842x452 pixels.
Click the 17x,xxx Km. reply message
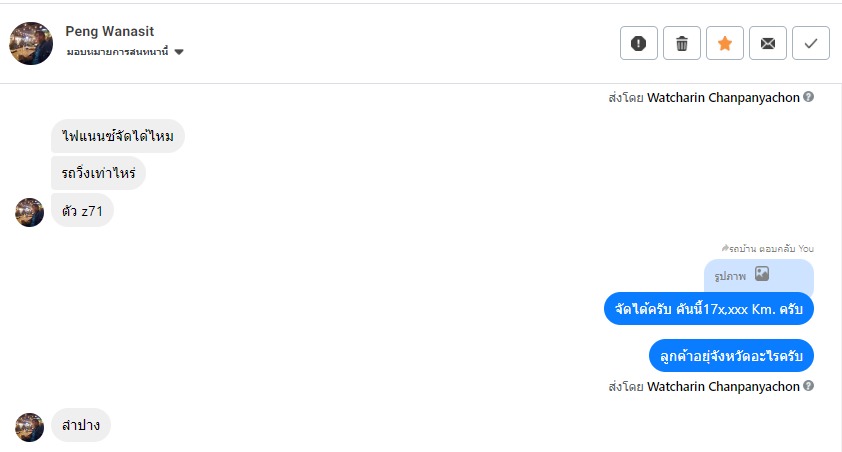tap(709, 308)
